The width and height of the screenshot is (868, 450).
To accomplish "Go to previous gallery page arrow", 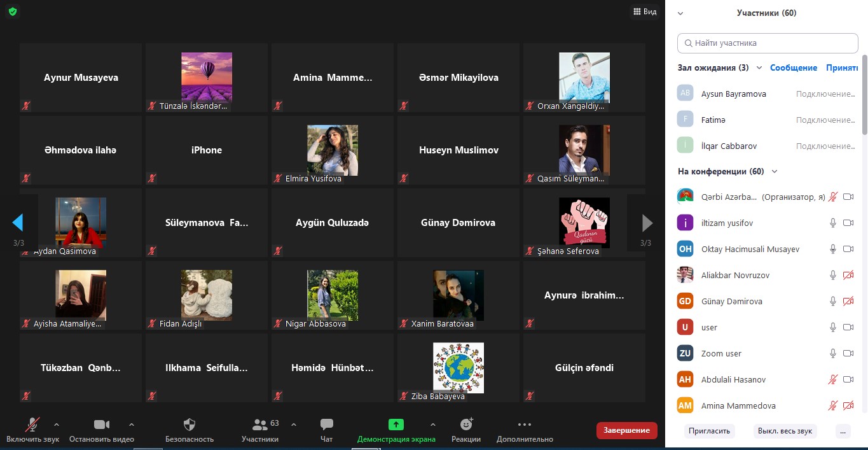I will [18, 222].
